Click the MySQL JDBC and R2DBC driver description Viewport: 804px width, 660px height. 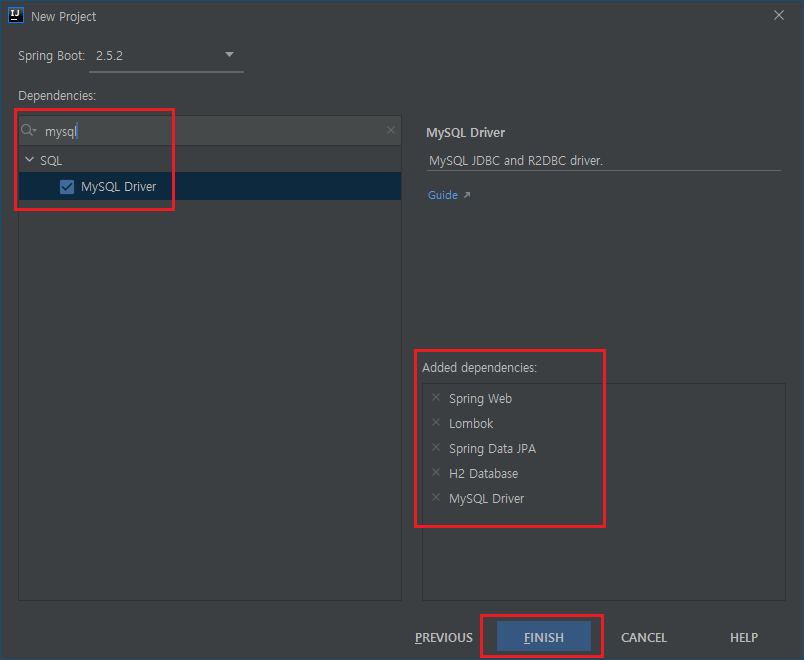(516, 161)
